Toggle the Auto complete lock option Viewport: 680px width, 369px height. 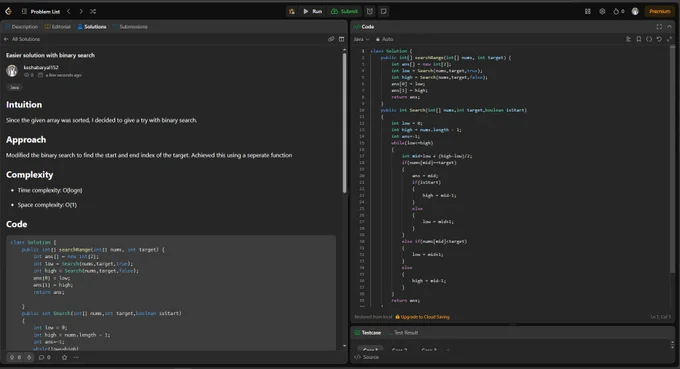coord(384,39)
